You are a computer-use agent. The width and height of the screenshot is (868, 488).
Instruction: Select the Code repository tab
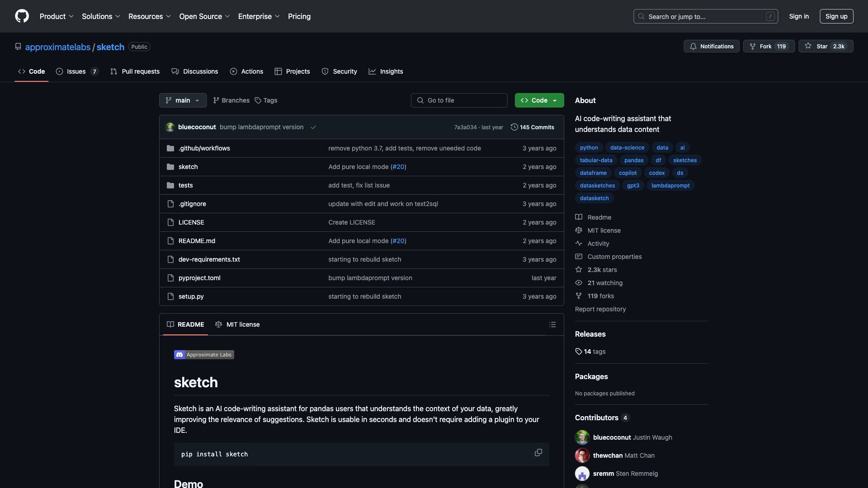click(32, 71)
